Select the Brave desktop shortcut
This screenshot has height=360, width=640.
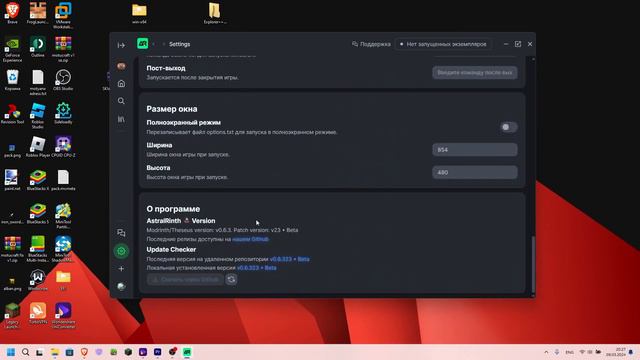12,13
